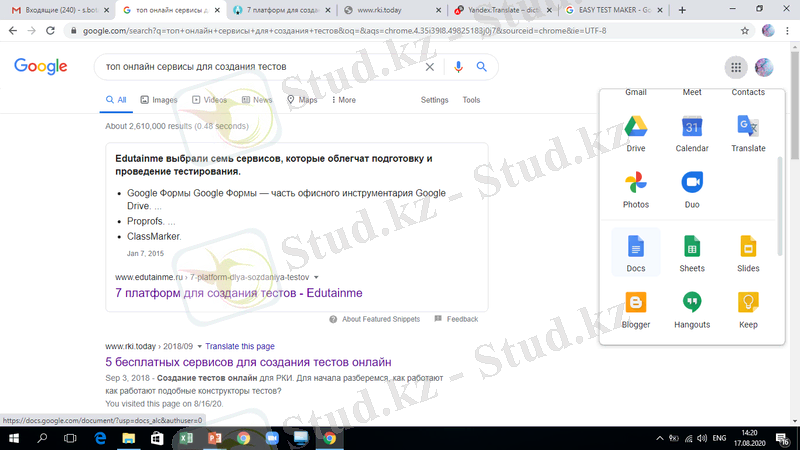800x450 pixels.
Task: Open 5 бесплатных сервисов result link
Action: pos(248,362)
